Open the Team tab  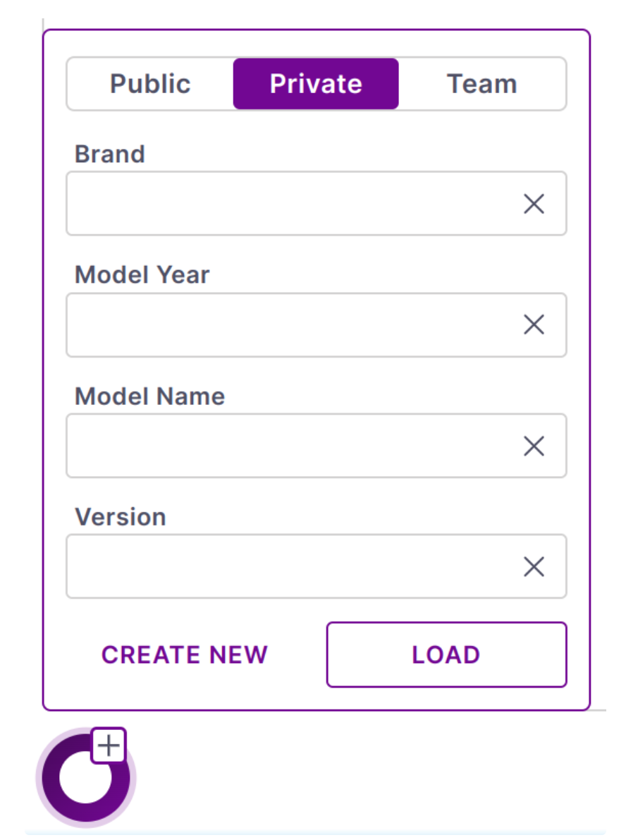tap(481, 84)
